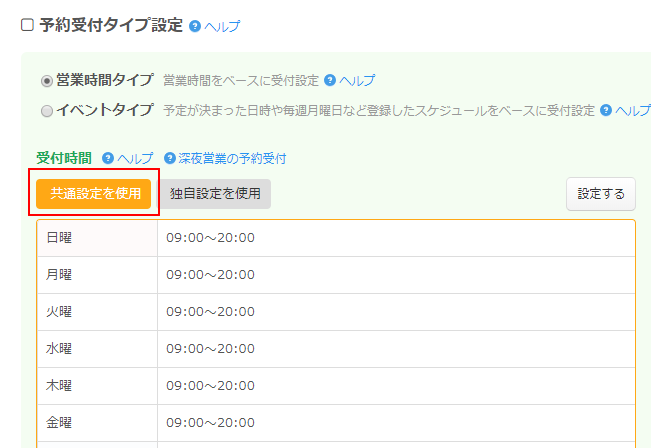Click the 設定する button
The width and height of the screenshot is (651, 448).
point(600,194)
